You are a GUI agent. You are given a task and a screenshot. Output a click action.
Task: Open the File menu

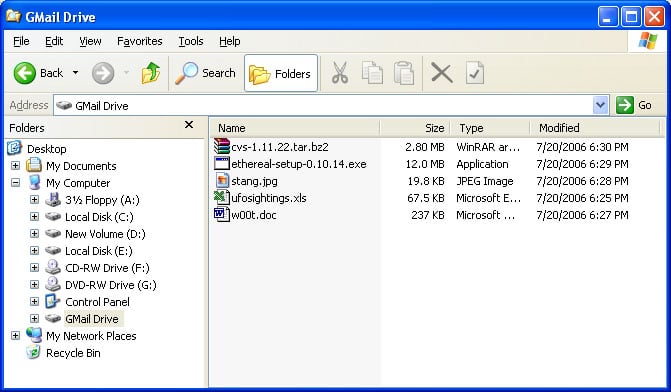tap(21, 41)
